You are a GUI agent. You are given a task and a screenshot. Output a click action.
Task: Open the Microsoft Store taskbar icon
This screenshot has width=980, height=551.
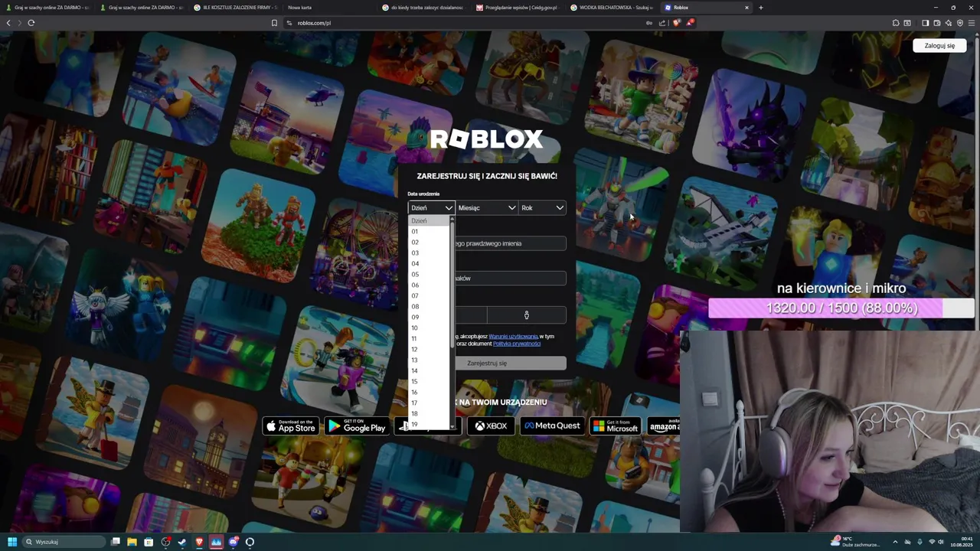click(149, 542)
